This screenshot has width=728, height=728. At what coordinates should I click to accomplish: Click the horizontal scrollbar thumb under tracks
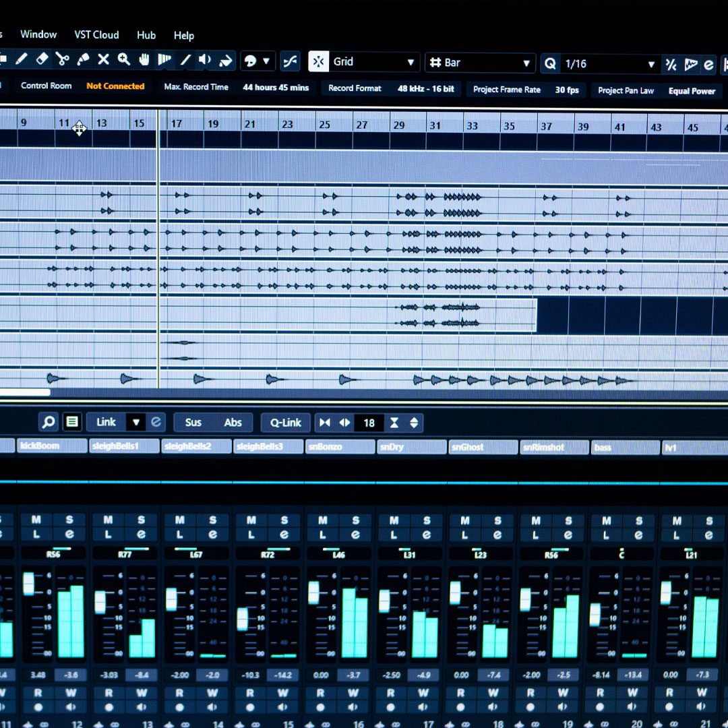pos(25,392)
